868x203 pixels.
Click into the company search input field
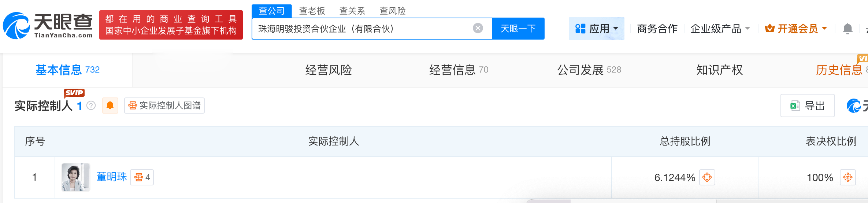pos(363,29)
